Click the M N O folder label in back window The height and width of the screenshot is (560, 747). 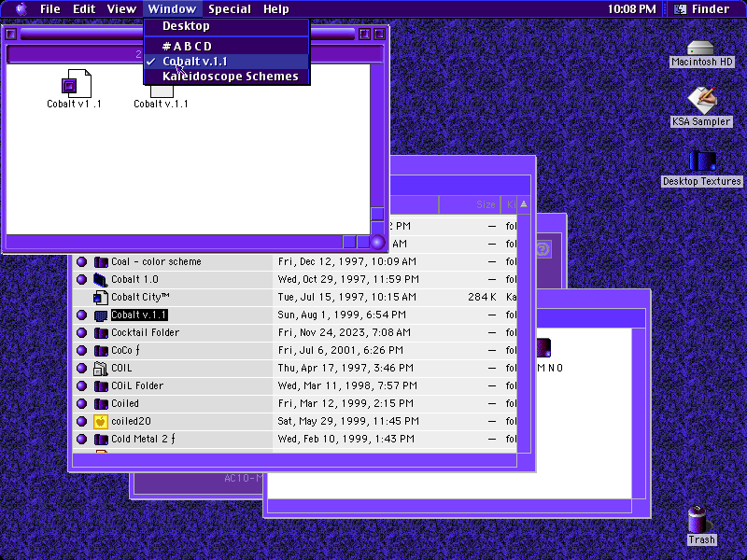click(x=550, y=368)
